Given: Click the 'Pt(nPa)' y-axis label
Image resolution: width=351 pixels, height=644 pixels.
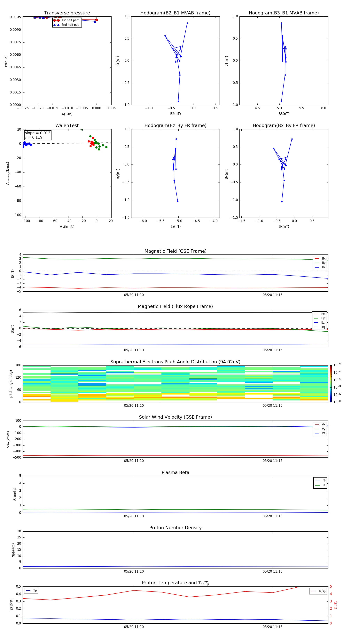Looking at the screenshot, I should point(6,61).
